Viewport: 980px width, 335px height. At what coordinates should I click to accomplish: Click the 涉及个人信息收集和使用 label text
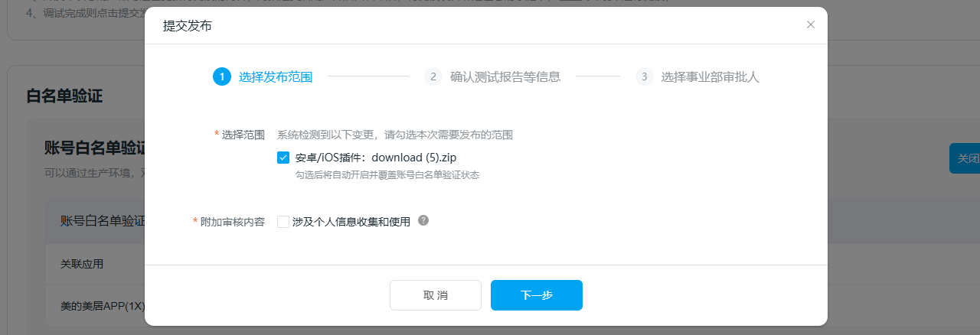[351, 222]
